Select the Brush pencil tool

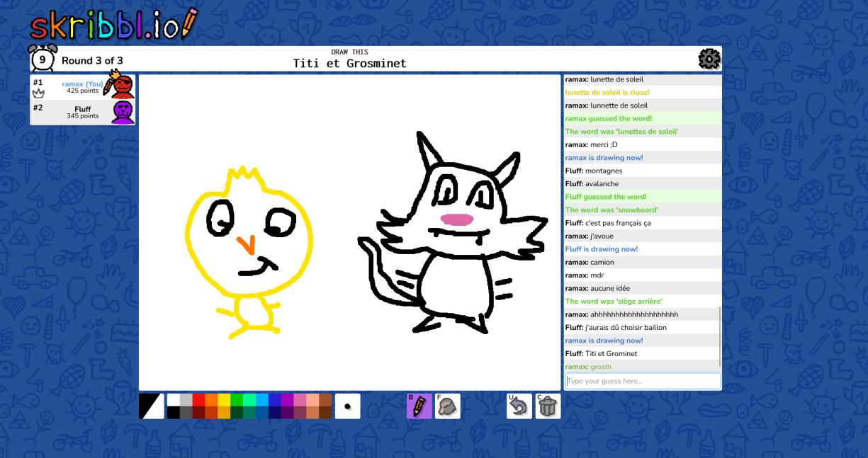pyautogui.click(x=419, y=406)
